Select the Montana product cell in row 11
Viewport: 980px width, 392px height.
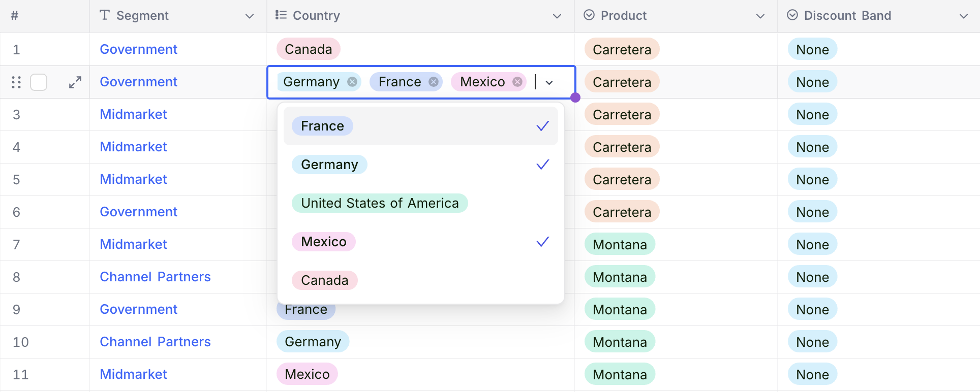point(620,374)
